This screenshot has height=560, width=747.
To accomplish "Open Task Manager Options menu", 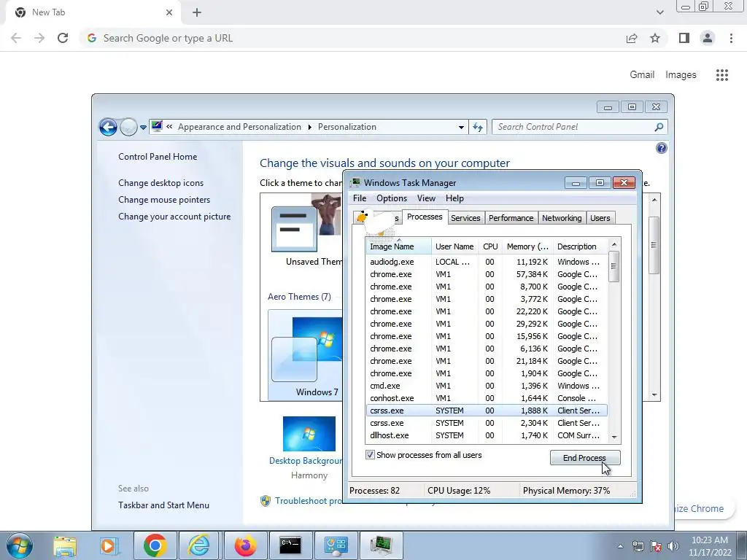I will pyautogui.click(x=392, y=198).
